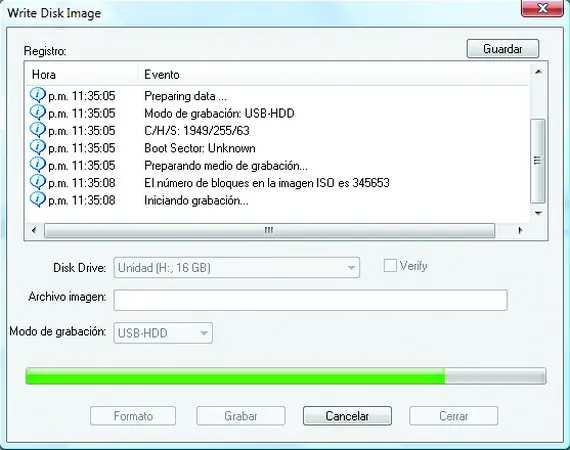Image resolution: width=570 pixels, height=450 pixels.
Task: Click the log's horizontal scrollbar right arrow
Action: (x=520, y=230)
